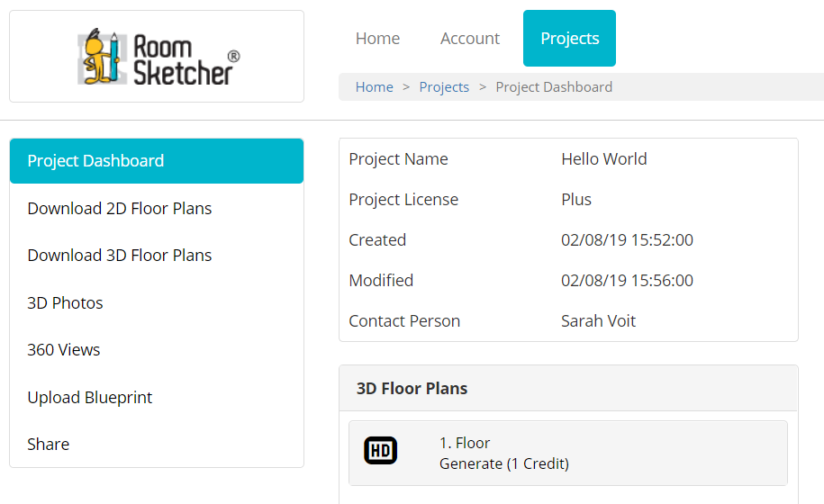Open the Account tab

coord(470,39)
